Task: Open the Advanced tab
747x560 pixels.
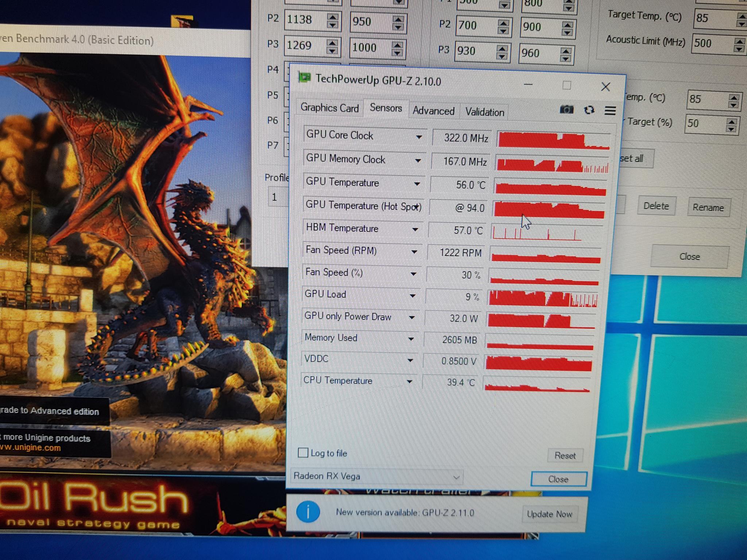Action: pos(433,111)
